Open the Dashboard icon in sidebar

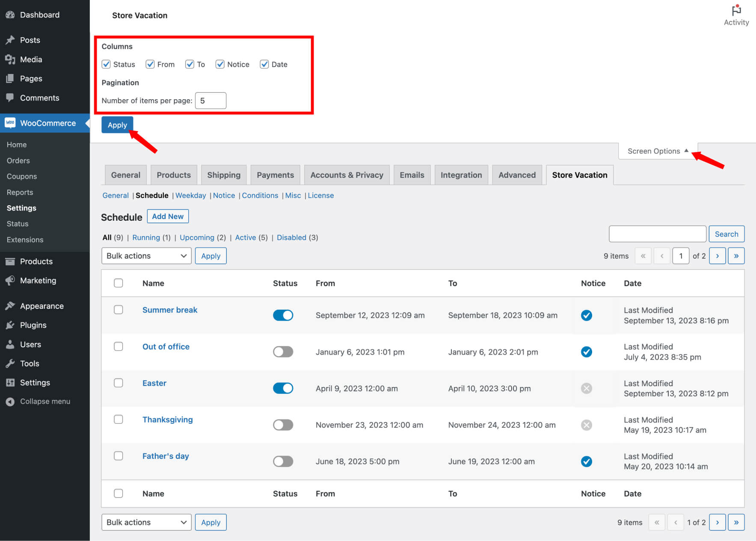tap(10, 15)
